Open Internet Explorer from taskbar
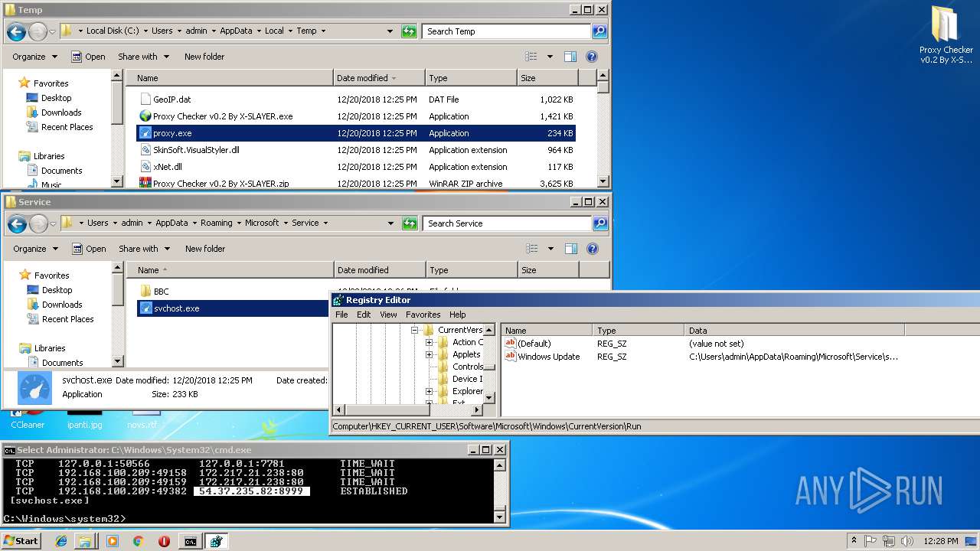The image size is (980, 551). click(61, 541)
